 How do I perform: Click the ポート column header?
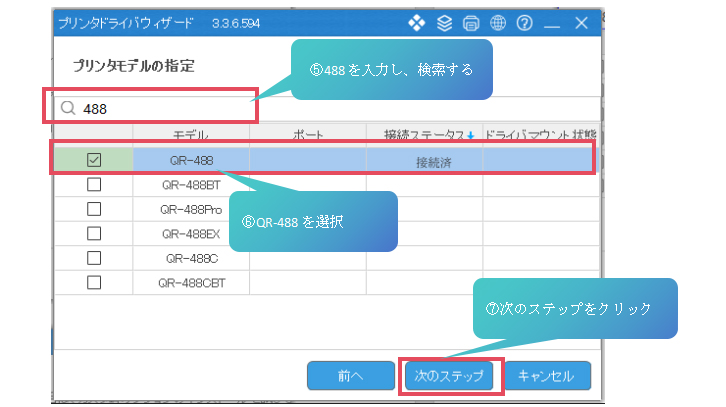point(307,135)
